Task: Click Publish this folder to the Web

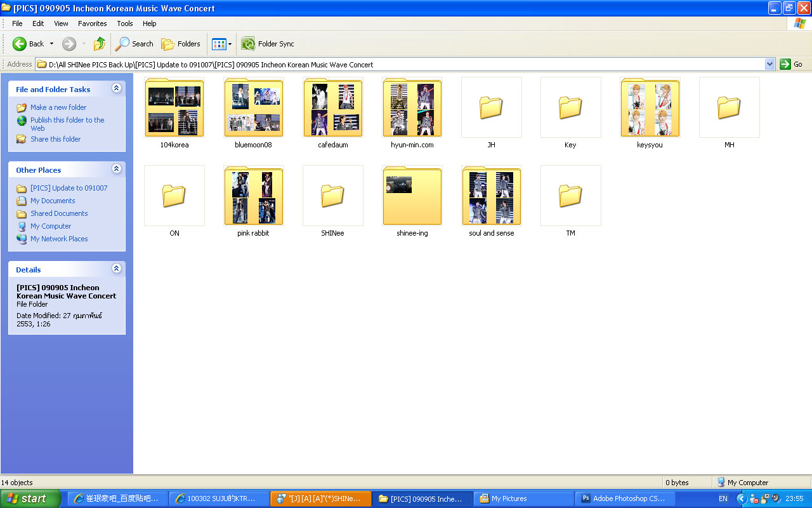Action: coord(67,124)
